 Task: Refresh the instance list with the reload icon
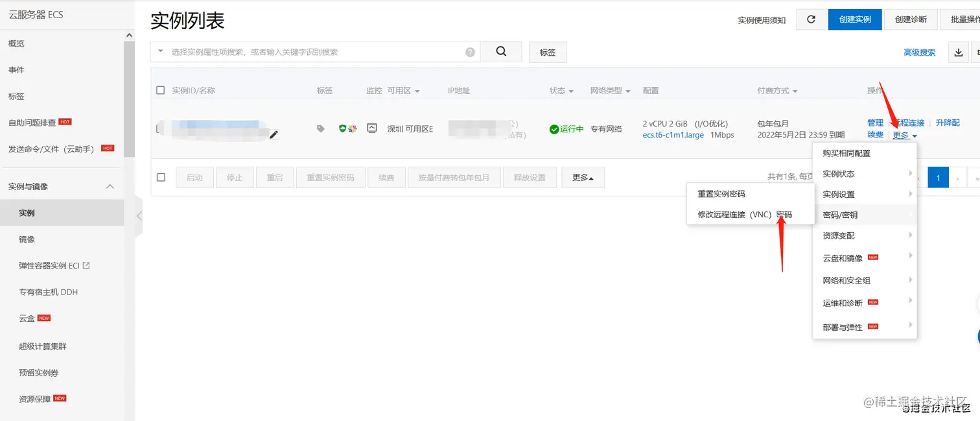[x=811, y=19]
